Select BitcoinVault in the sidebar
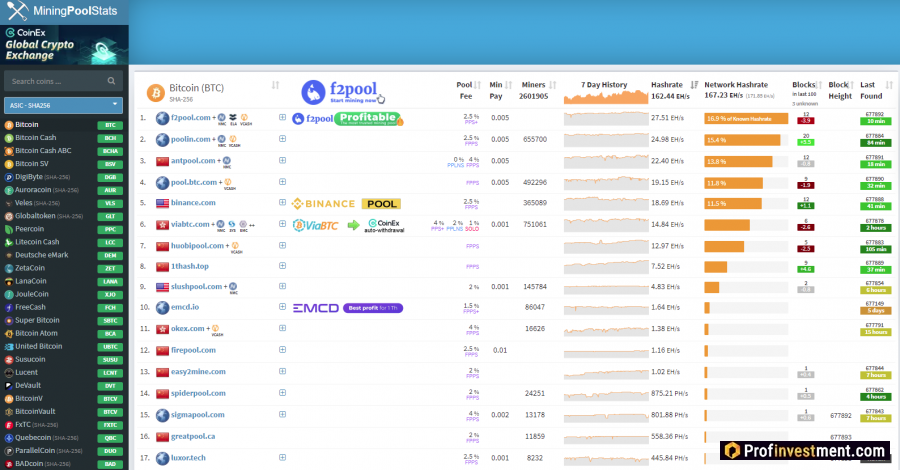The width and height of the screenshot is (900, 470). pyautogui.click(x=36, y=412)
